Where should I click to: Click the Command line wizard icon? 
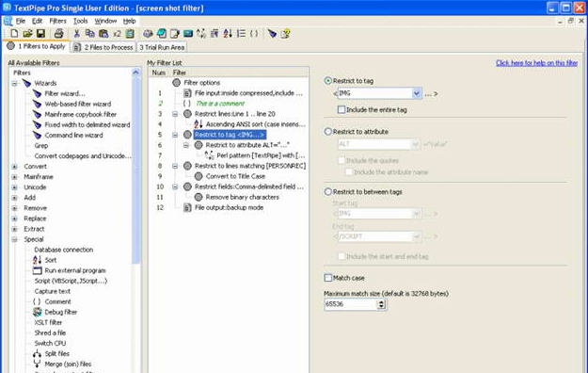tap(37, 135)
